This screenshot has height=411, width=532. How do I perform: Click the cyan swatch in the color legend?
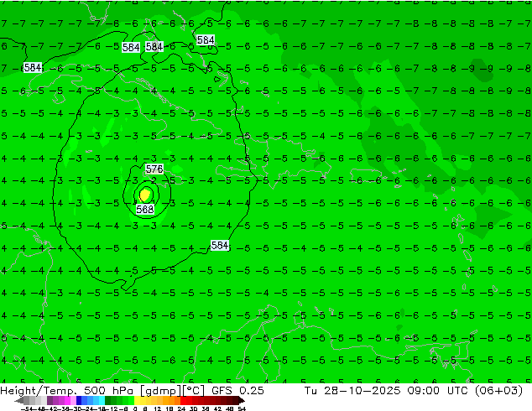click(102, 400)
